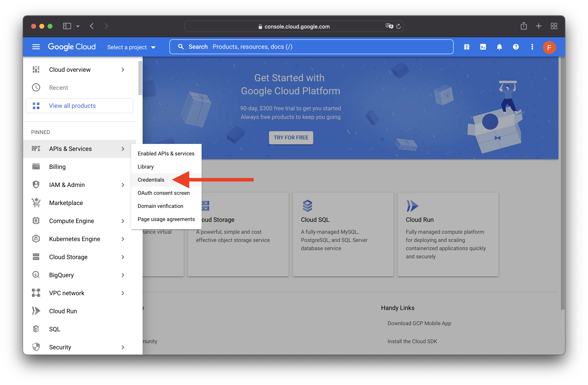Image resolution: width=588 pixels, height=385 pixels.
Task: Click the Recent sidebar entry
Action: point(79,88)
